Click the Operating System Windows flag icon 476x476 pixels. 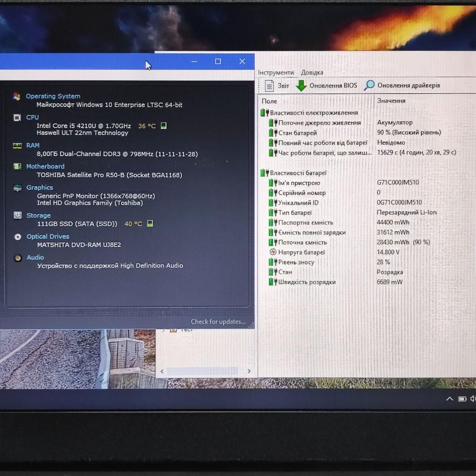point(17,97)
